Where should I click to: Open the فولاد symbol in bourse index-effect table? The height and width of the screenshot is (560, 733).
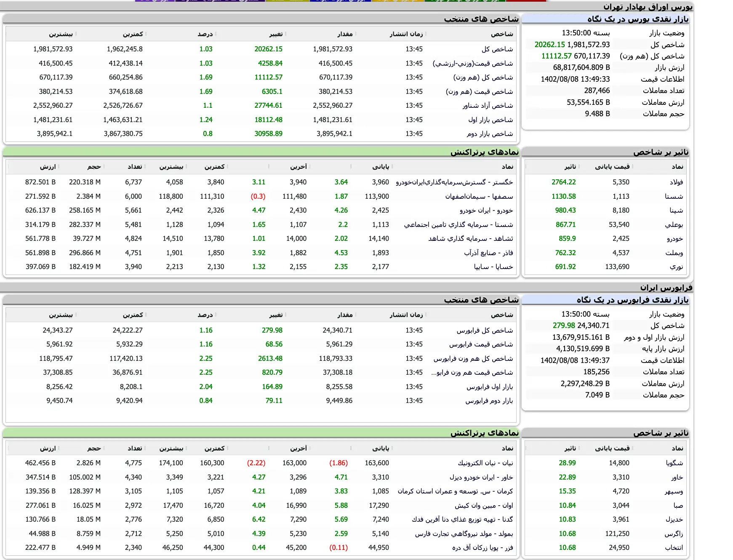tap(676, 182)
